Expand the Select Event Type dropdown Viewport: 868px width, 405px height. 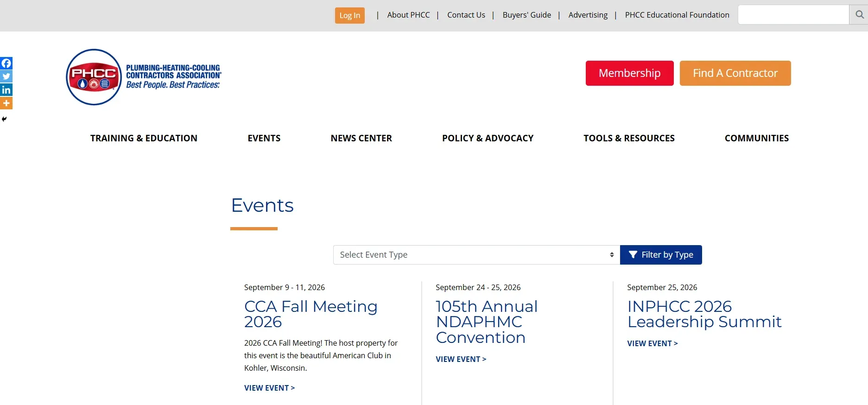[x=476, y=255]
